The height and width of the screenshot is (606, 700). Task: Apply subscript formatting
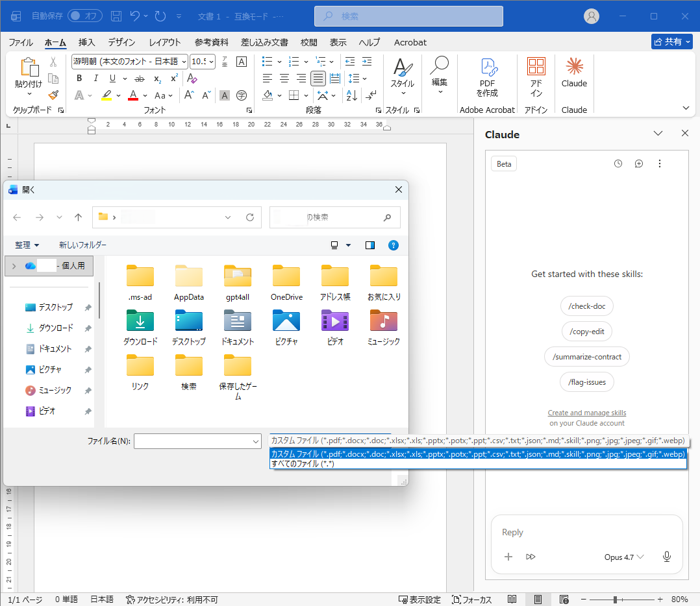pyautogui.click(x=157, y=79)
